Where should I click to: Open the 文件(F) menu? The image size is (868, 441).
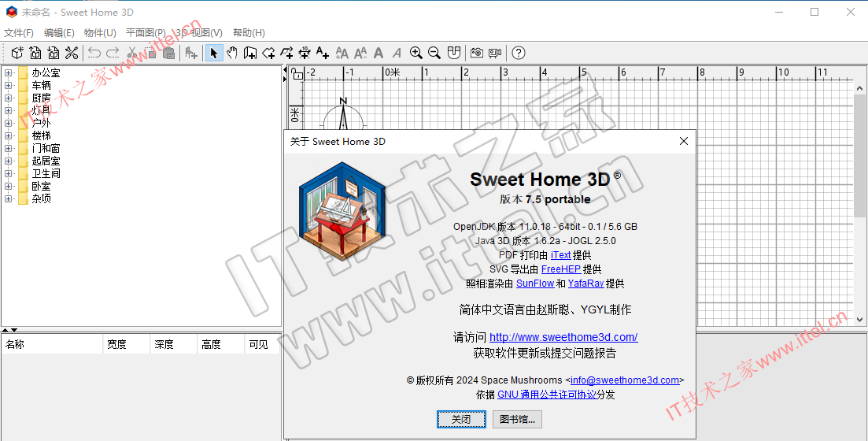[x=19, y=33]
